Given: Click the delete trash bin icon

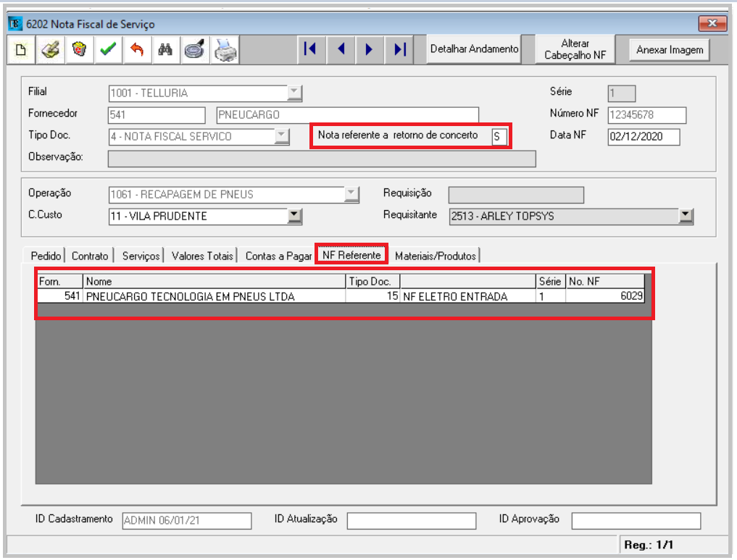Looking at the screenshot, I should point(80,49).
